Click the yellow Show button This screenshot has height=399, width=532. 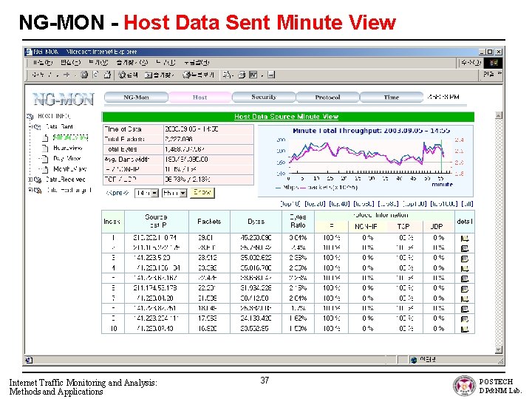(202, 193)
